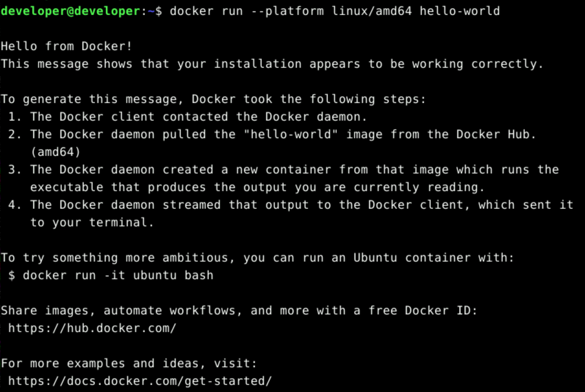Click step 4 'streamed that output' line
Screen dimensions: 585x392
(291, 205)
